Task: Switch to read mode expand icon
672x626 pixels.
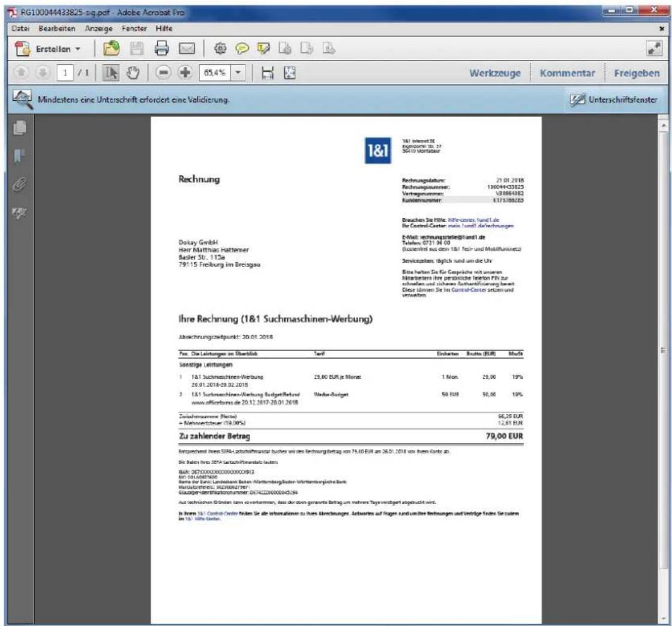Action: coord(654,49)
